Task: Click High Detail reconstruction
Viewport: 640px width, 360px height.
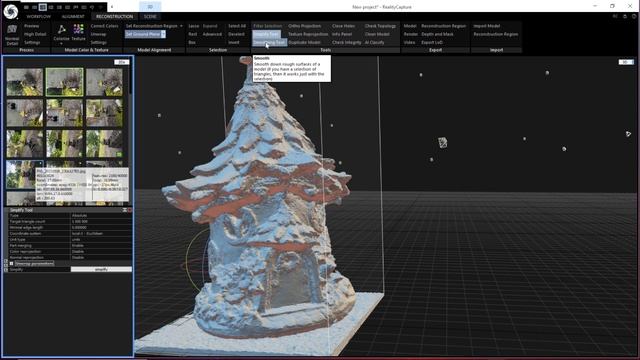Action: pyautogui.click(x=35, y=34)
